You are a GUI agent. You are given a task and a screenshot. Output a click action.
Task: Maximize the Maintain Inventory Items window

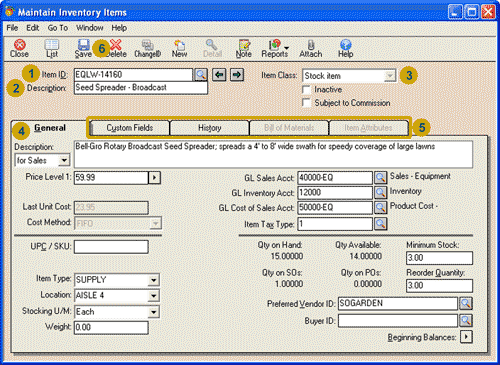point(472,12)
